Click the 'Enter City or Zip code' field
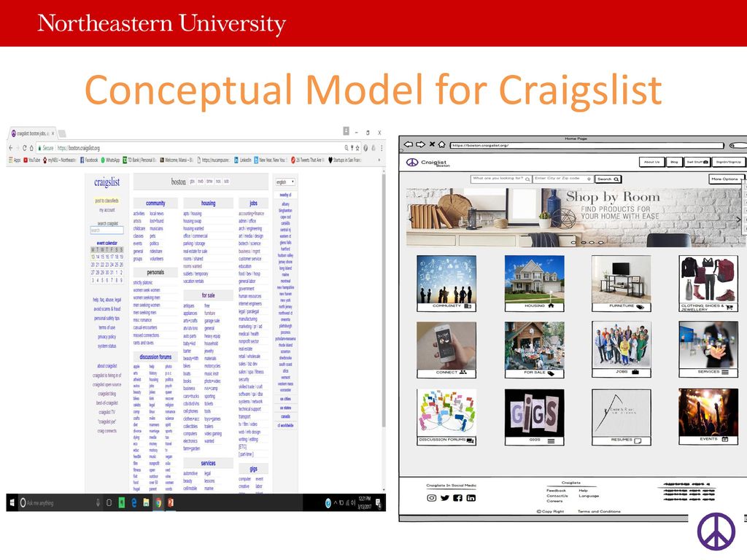Image resolution: width=747 pixels, height=560 pixels. (563, 179)
